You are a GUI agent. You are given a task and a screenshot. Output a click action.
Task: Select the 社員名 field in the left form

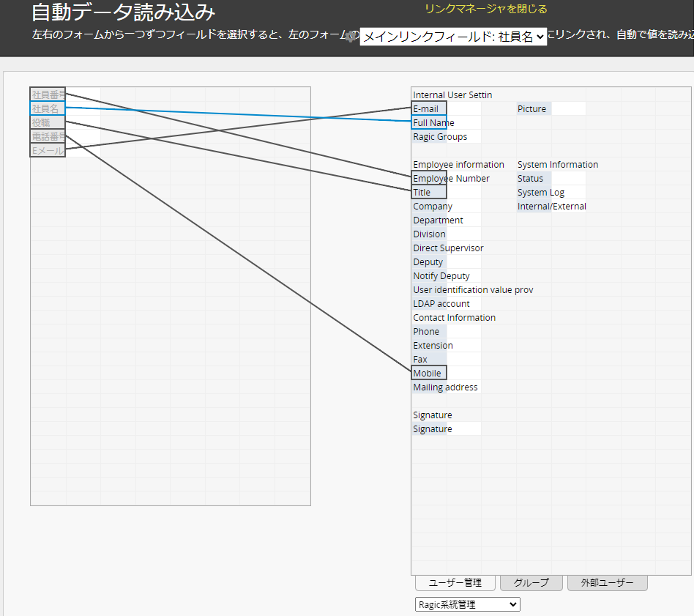click(48, 108)
